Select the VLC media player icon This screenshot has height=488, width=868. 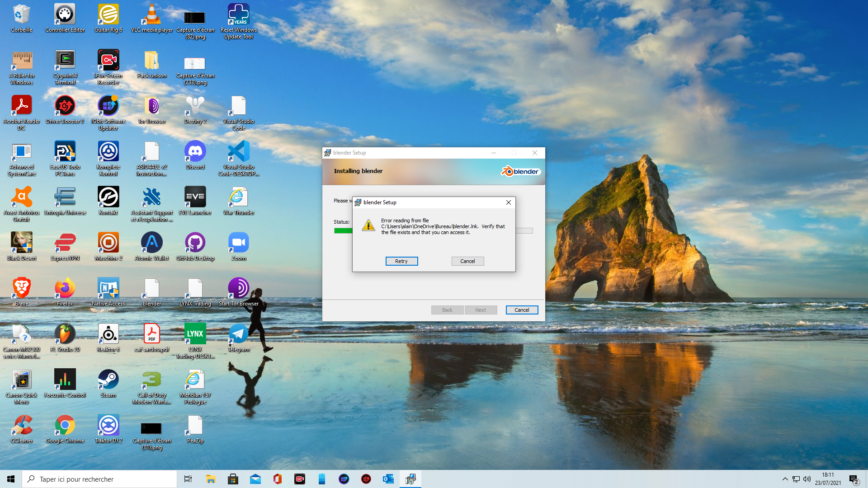pyautogui.click(x=152, y=19)
